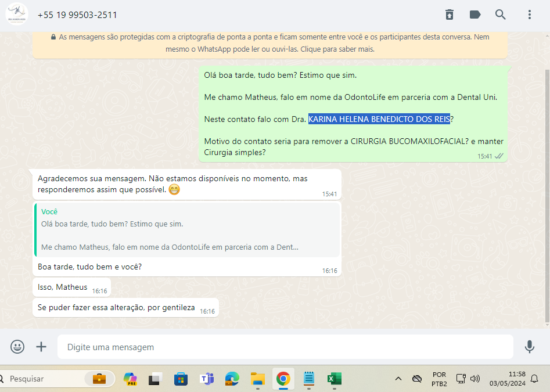Open the POR PTB2 language switcher
The image size is (550, 392).
[x=439, y=379]
